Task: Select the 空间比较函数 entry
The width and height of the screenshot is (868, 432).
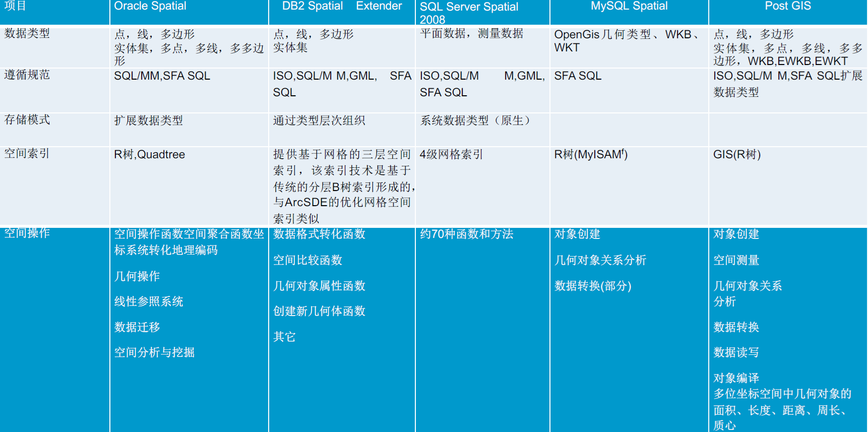Action: coord(307,260)
